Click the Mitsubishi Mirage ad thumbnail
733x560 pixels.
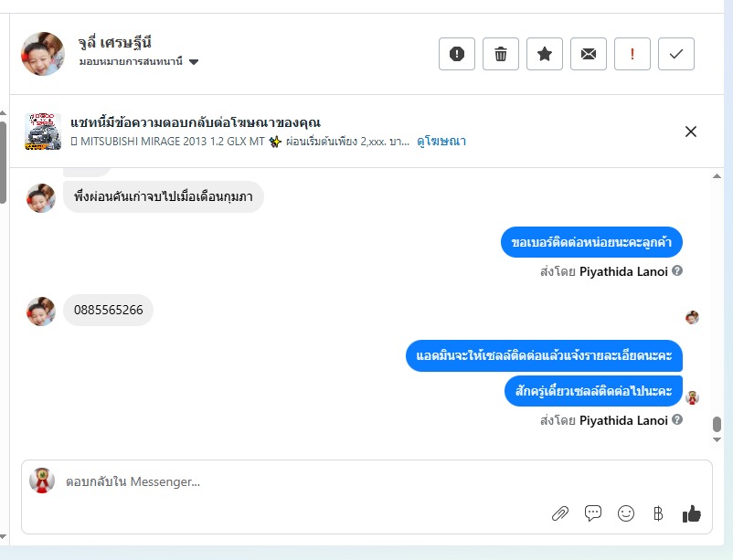point(42,132)
